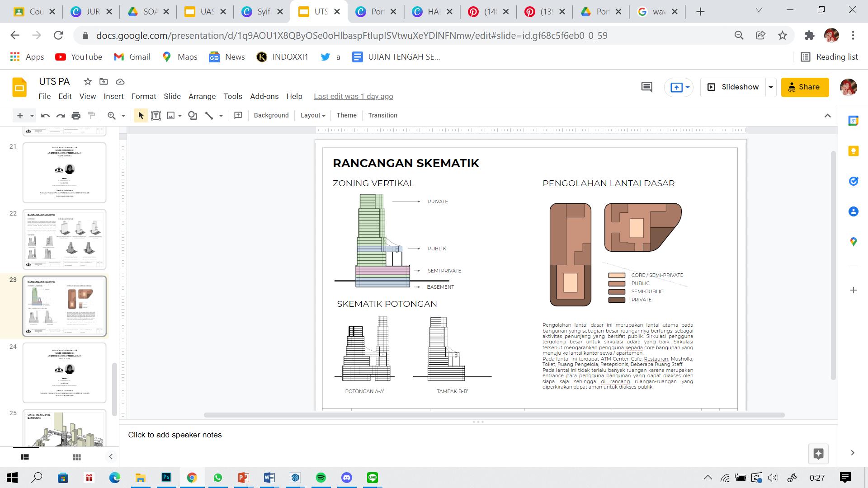Click the Undo arrow icon

[45, 116]
